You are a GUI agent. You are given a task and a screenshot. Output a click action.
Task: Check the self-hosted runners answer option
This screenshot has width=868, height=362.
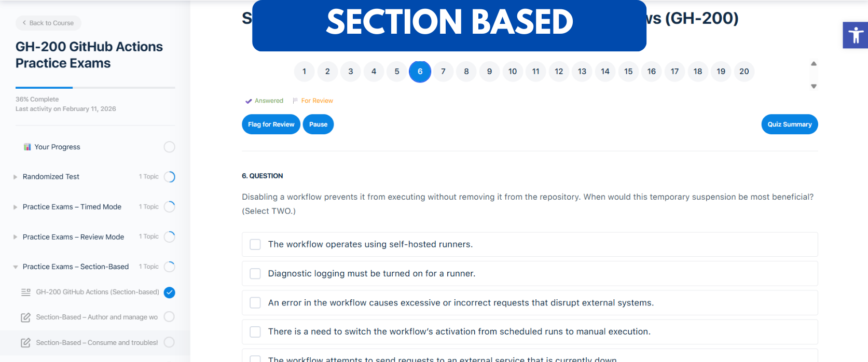(x=255, y=244)
